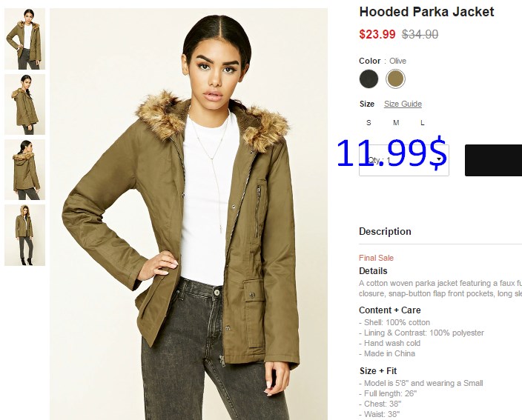Click the Final Sale label
The image size is (522, 420).
376,258
